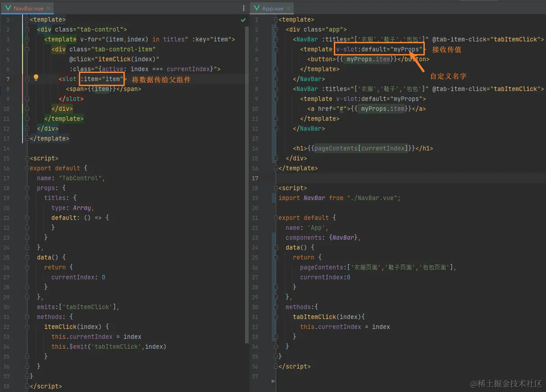Click the green inspection checkmark in NavBar.vue

(243, 20)
